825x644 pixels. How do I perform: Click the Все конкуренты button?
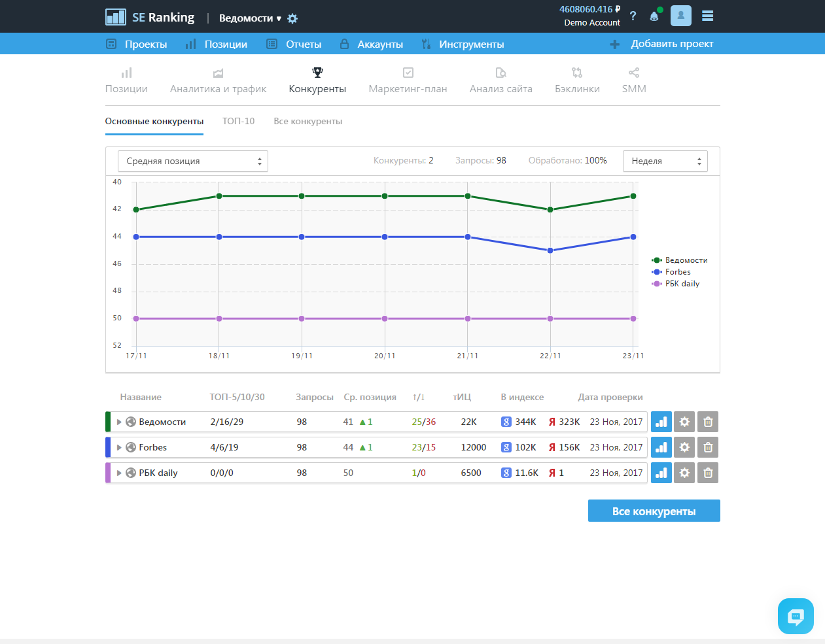654,511
